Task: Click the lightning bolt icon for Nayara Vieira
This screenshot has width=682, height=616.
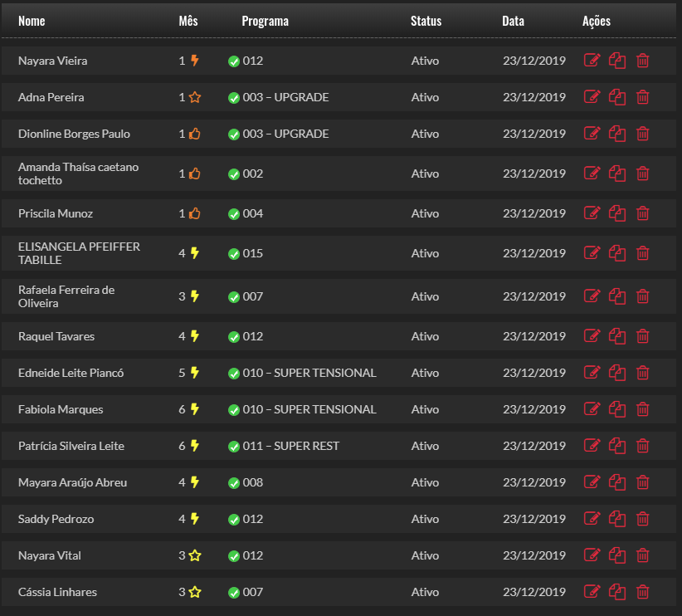Action: (195, 61)
